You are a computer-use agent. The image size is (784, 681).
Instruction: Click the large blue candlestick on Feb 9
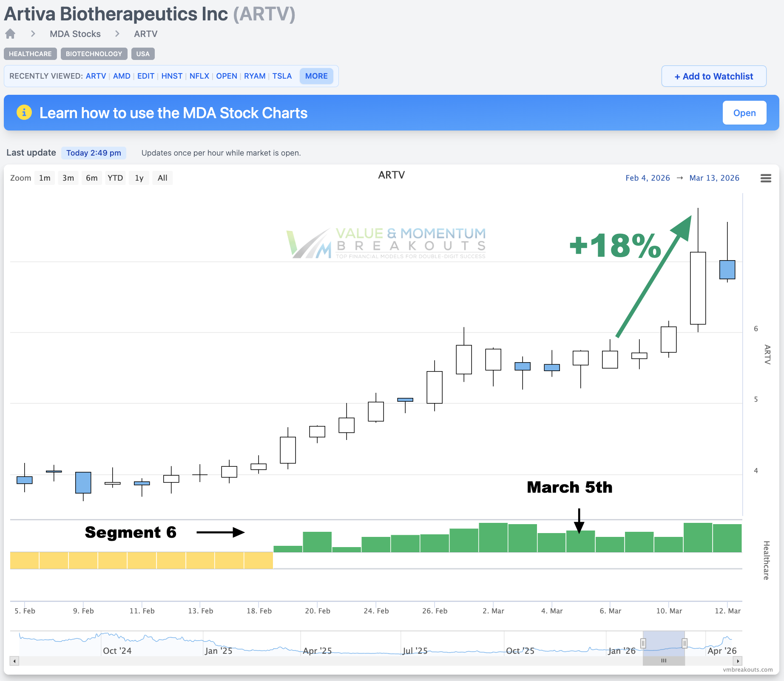83,482
